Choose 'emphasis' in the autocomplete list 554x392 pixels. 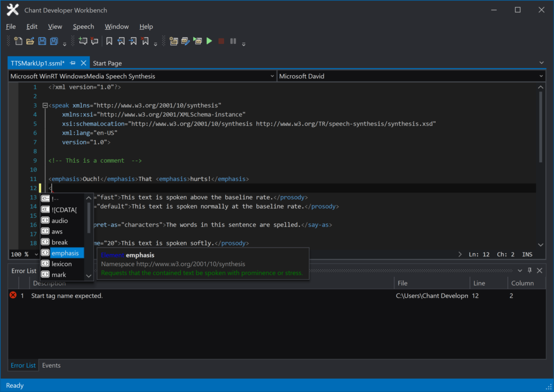(65, 253)
